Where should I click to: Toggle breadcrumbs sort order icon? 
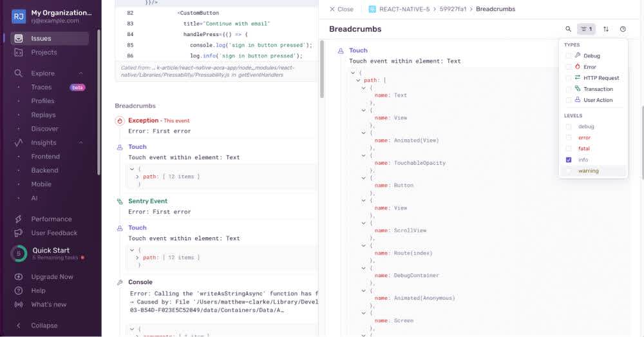(606, 29)
